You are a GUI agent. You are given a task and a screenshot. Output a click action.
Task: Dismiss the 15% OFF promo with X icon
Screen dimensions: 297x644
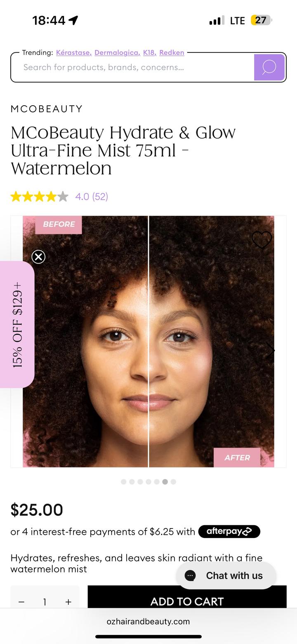pos(38,257)
